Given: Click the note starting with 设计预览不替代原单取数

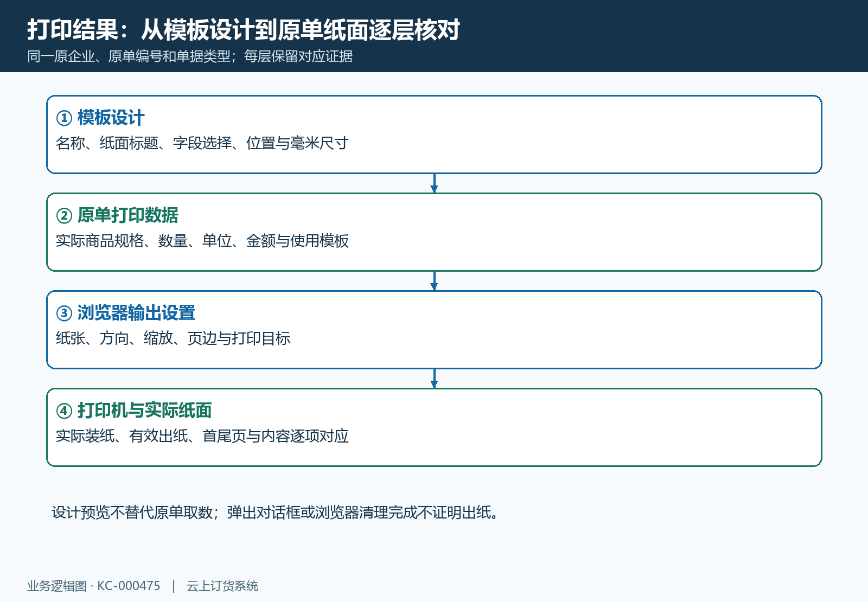Looking at the screenshot, I should pos(275,513).
